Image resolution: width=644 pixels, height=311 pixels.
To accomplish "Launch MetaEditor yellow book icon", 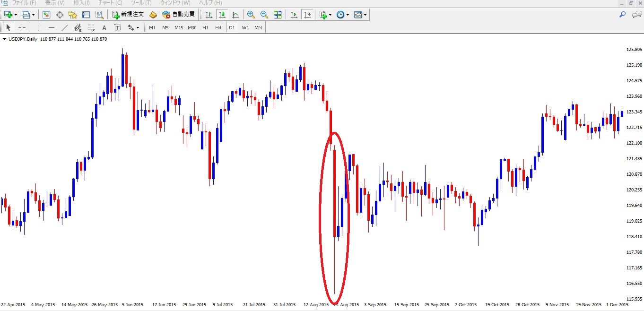I will click(153, 15).
